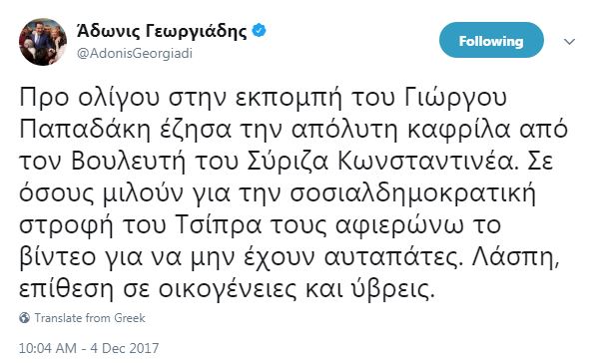The image size is (589, 364).
Task: Expand the tweet options chevron menu
Action: coord(570,41)
